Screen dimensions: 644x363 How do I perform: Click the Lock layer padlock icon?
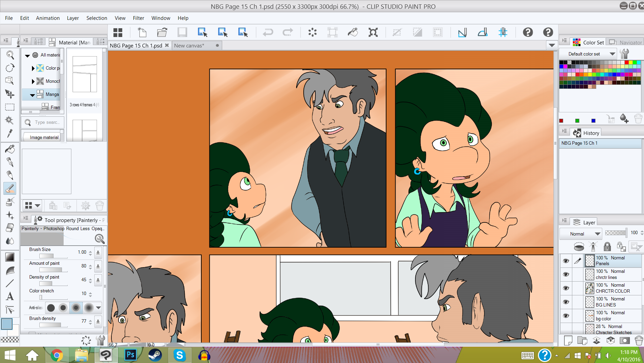(607, 247)
